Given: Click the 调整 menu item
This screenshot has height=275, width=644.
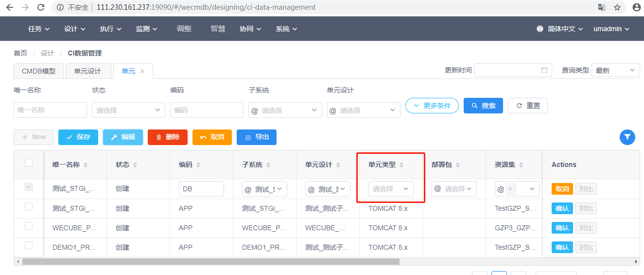Looking at the screenshot, I should 184,29.
